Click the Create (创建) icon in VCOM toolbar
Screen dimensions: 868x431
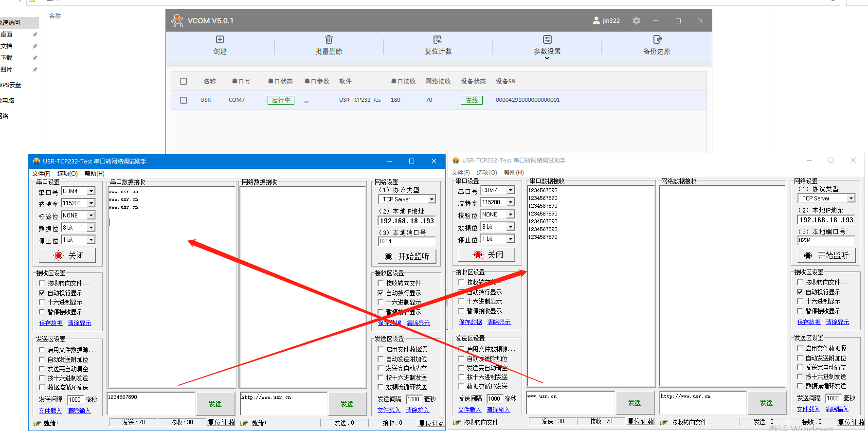(x=220, y=39)
